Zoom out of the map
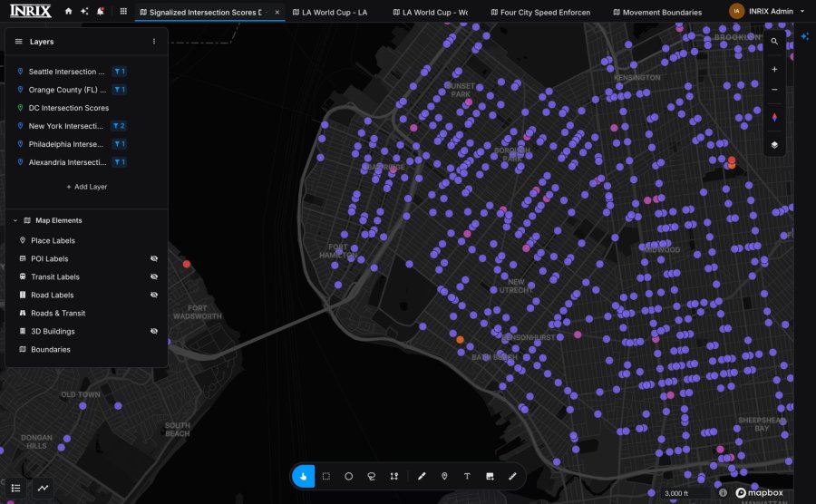The height and width of the screenshot is (504, 816). tap(774, 90)
